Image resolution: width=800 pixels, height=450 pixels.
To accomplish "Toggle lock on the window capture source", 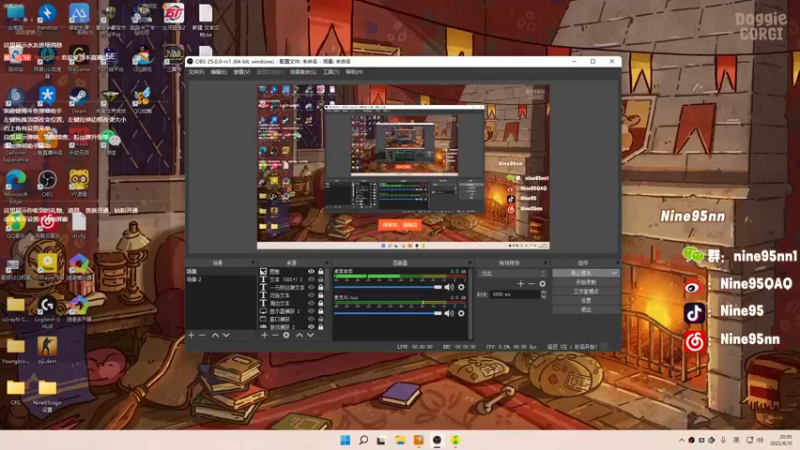I will [x=321, y=319].
